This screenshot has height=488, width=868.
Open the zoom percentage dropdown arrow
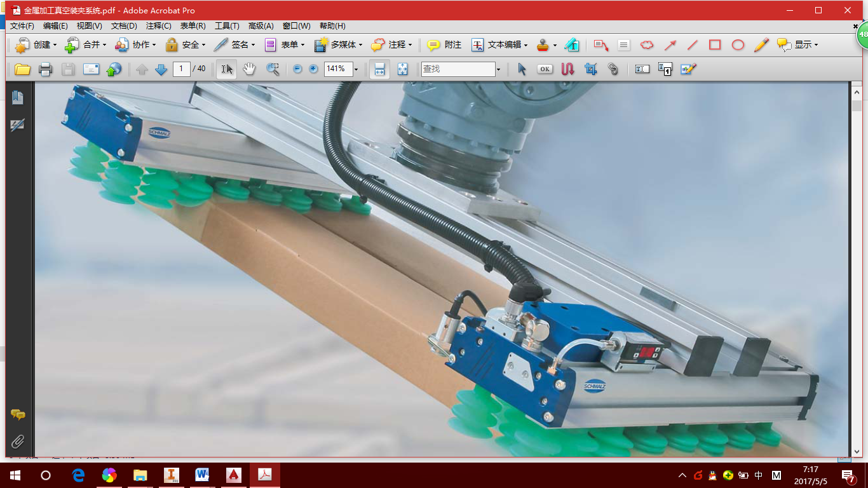pos(356,69)
